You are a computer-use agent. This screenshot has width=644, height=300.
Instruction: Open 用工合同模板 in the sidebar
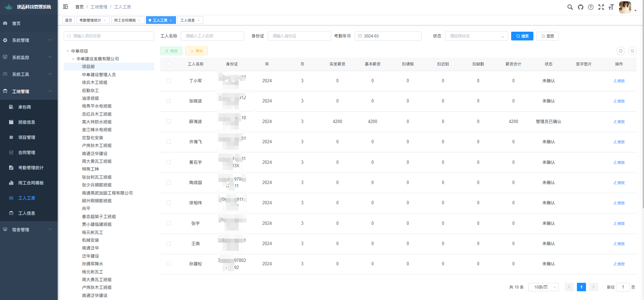(x=29, y=183)
